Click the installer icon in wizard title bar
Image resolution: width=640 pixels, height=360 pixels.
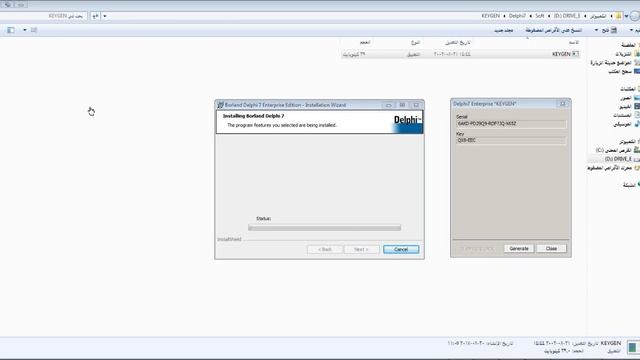click(x=220, y=105)
